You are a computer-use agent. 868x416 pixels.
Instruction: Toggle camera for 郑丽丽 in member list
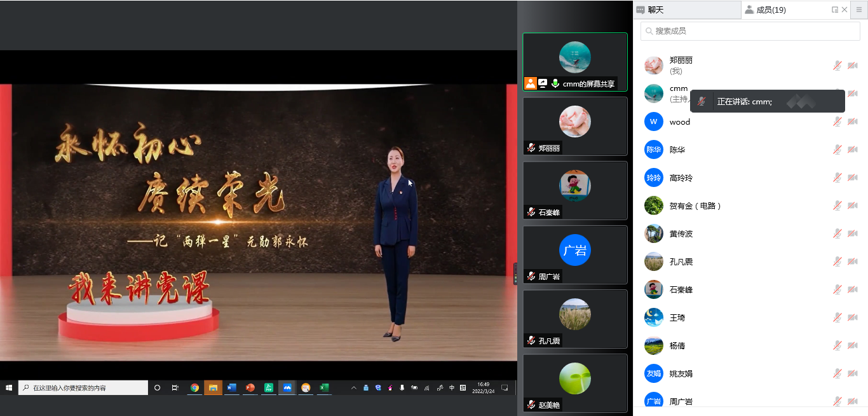[852, 66]
